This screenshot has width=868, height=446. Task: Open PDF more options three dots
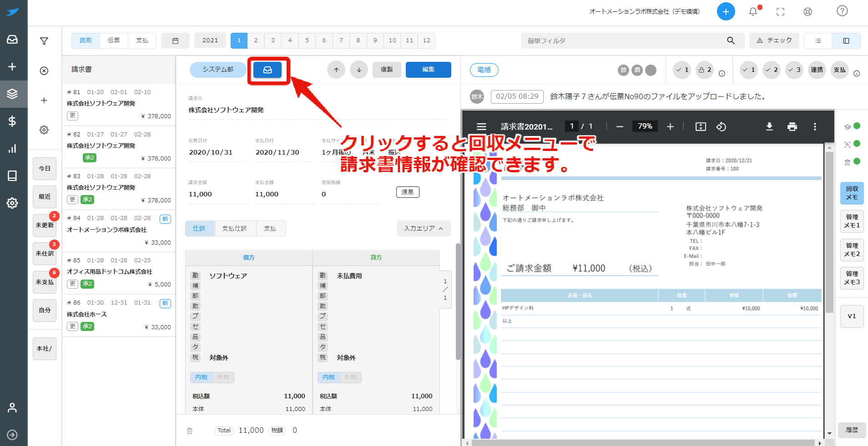[x=815, y=126]
